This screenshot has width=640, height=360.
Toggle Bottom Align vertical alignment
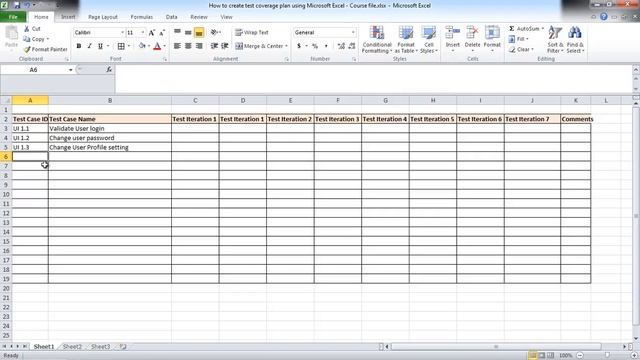pyautogui.click(x=199, y=32)
